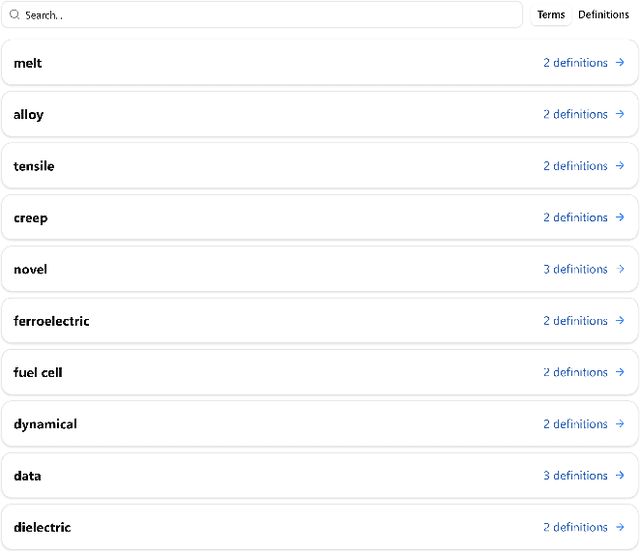Click the arrow icon in creep row
Screen dimensions: 640x551
pos(620,218)
